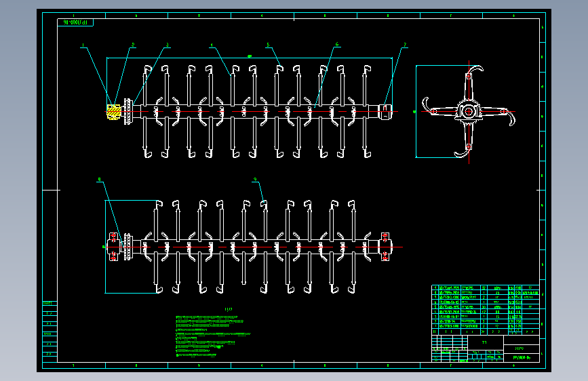The height and width of the screenshot is (381, 588).
Task: Select the four-blade rotor end view
Action: coord(469,111)
